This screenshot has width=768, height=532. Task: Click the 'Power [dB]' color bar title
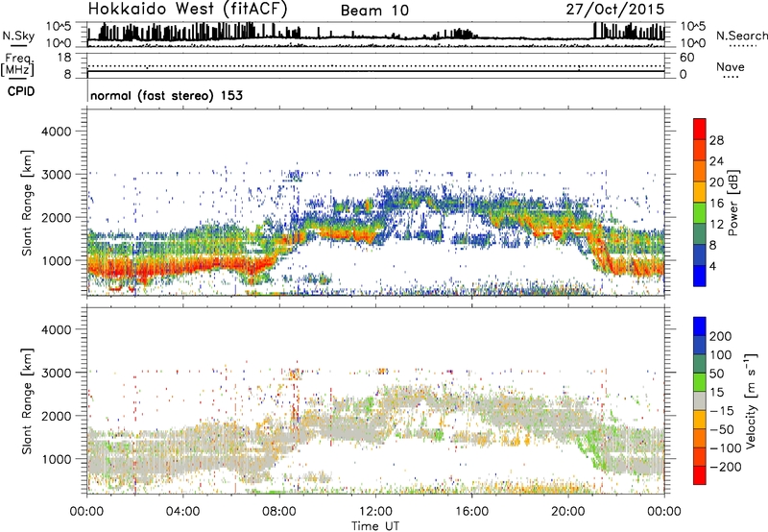tap(733, 203)
